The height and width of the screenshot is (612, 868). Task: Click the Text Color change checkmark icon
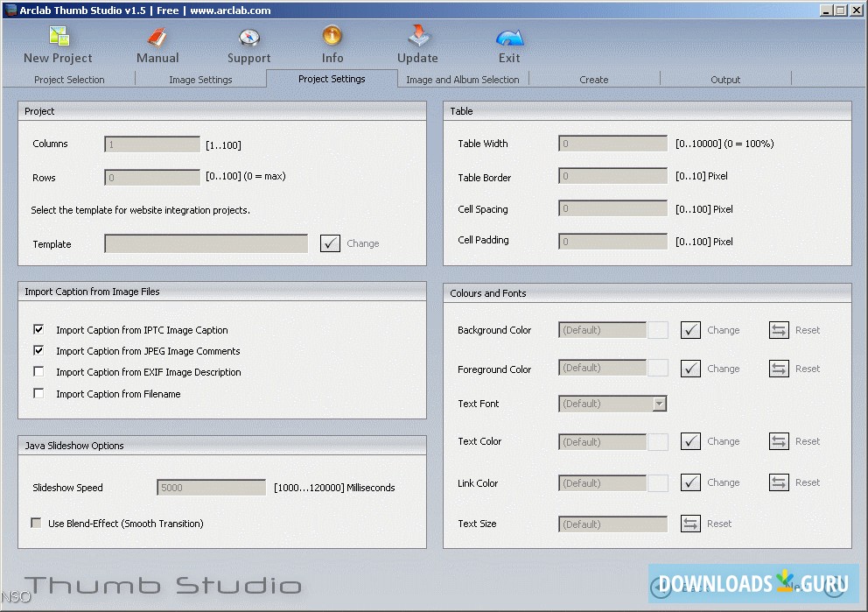pyautogui.click(x=690, y=441)
